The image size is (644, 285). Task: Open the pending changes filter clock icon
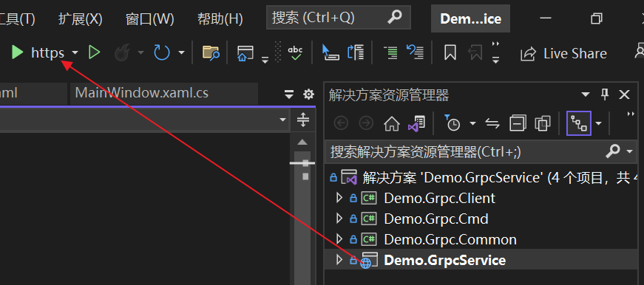pyautogui.click(x=453, y=123)
